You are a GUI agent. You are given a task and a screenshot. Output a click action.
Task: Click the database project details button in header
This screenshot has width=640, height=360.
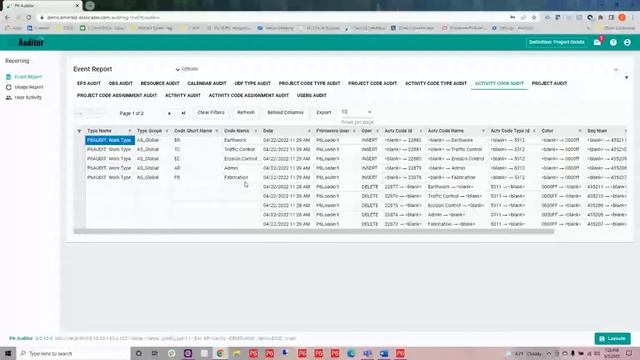tap(557, 42)
